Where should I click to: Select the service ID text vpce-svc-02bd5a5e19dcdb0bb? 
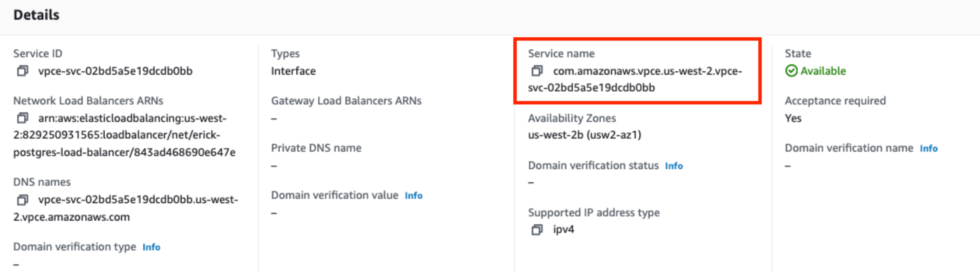tap(115, 71)
